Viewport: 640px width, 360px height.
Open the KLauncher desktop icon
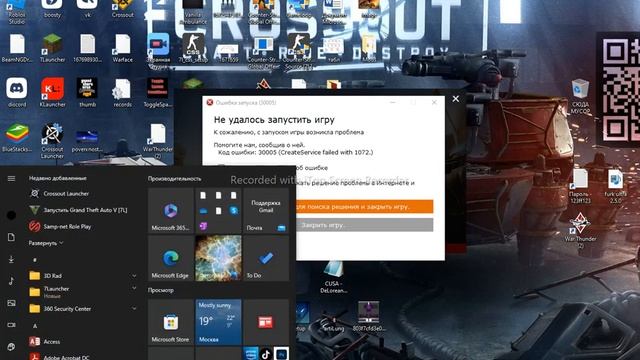pos(52,92)
